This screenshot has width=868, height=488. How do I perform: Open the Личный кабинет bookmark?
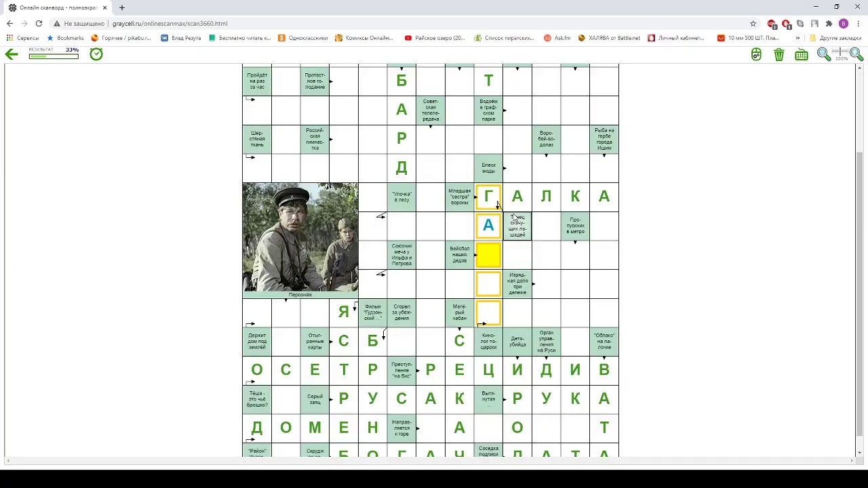pos(676,38)
